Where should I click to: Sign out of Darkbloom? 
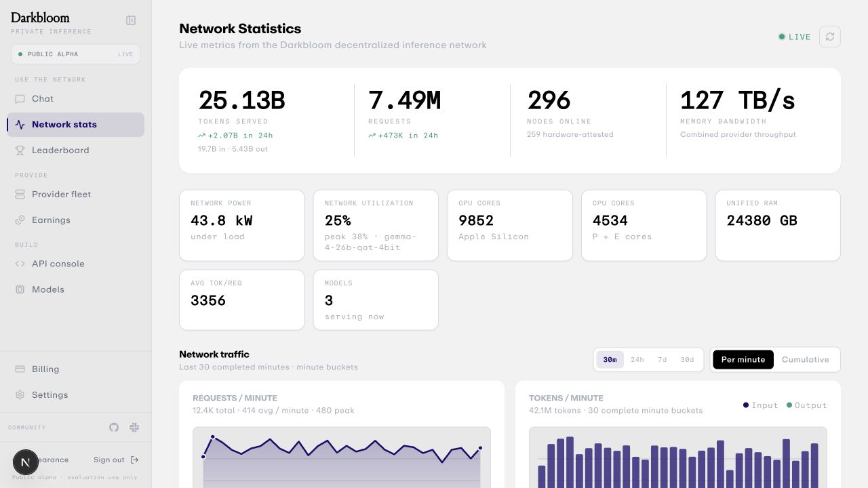click(116, 460)
